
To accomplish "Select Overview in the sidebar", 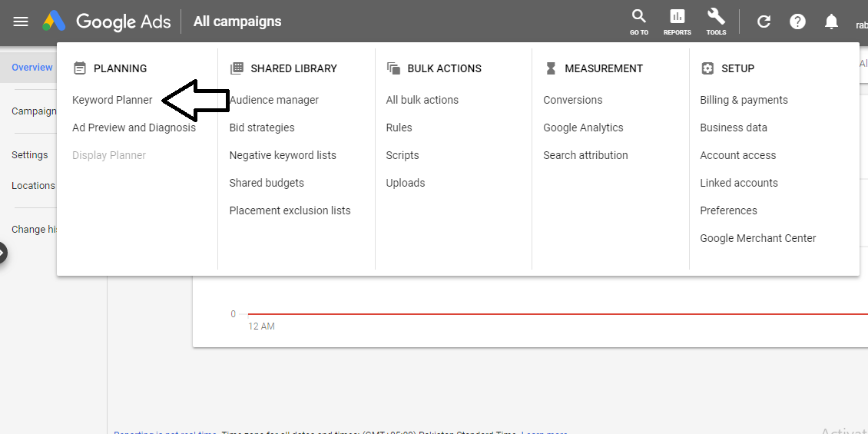I will 32,68.
